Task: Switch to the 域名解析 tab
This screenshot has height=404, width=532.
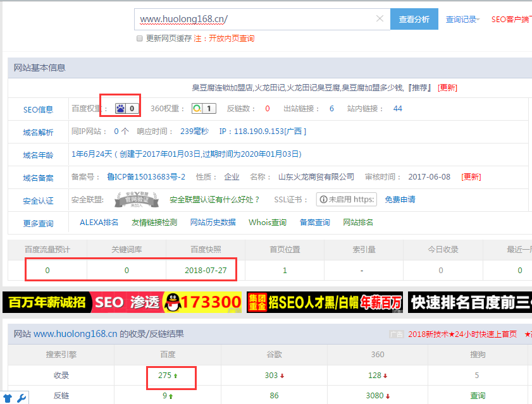Action: pyautogui.click(x=38, y=132)
